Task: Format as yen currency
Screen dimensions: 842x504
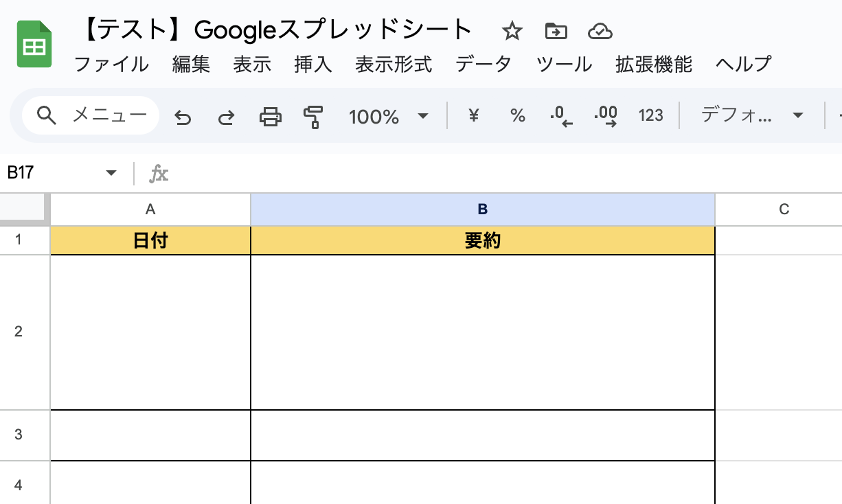Action: point(473,115)
